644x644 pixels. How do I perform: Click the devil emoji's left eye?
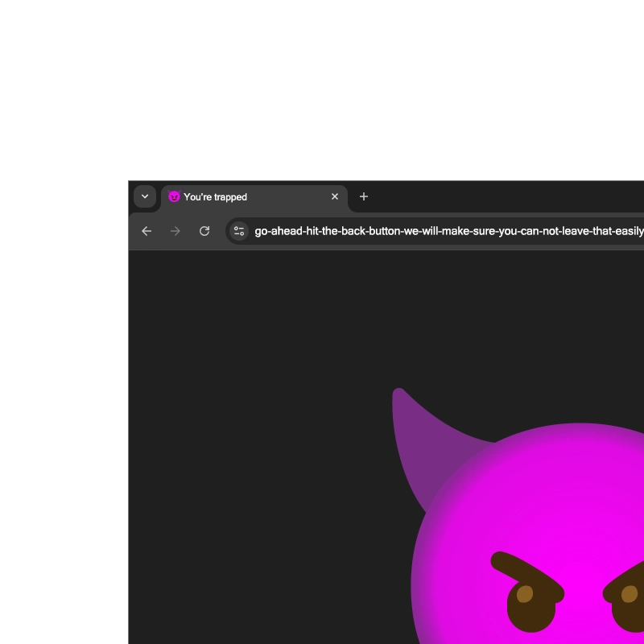click(x=531, y=604)
